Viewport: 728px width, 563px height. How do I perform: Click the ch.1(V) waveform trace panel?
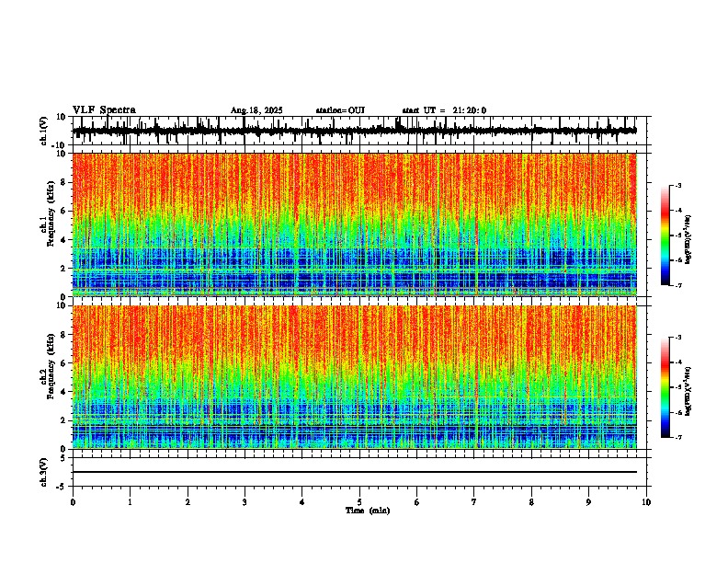click(359, 131)
